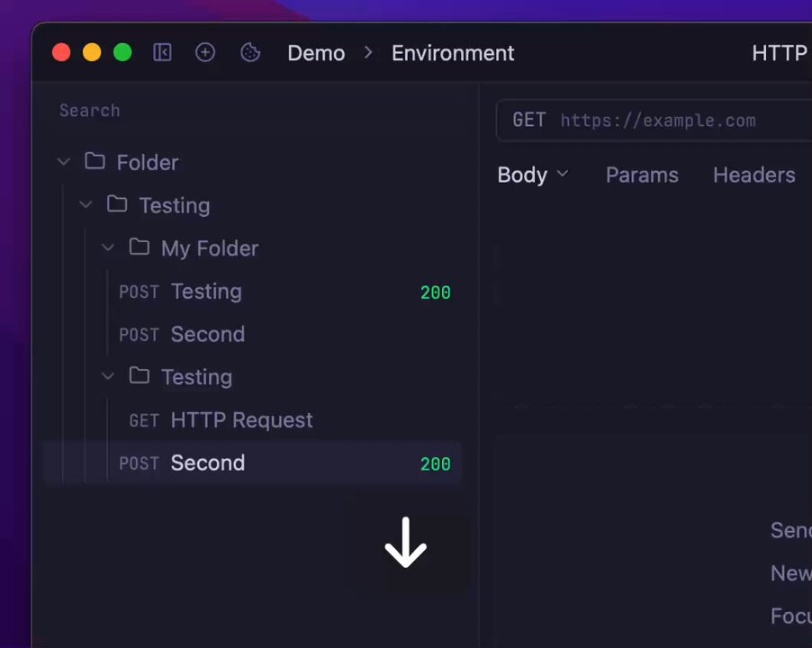Toggle the sidebar panel icon
Screen dimensions: 812x648
coord(162,52)
